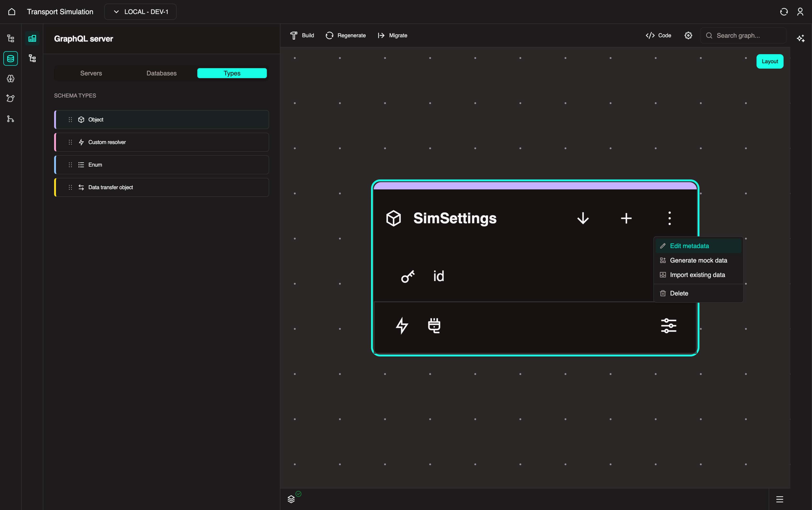Click the drag handle on Data transfer object row
The height and width of the screenshot is (510, 812).
(70, 187)
